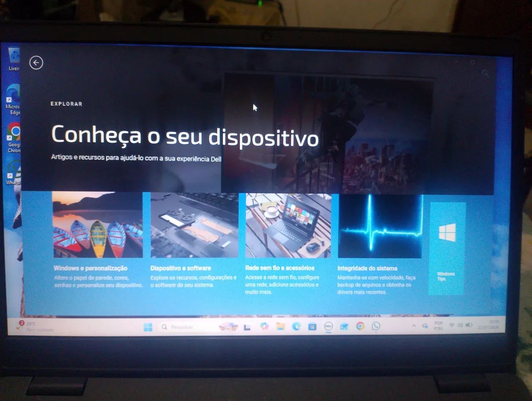
Task: Open the Dispositivo e software laptop internals thumbnail
Action: point(194,225)
